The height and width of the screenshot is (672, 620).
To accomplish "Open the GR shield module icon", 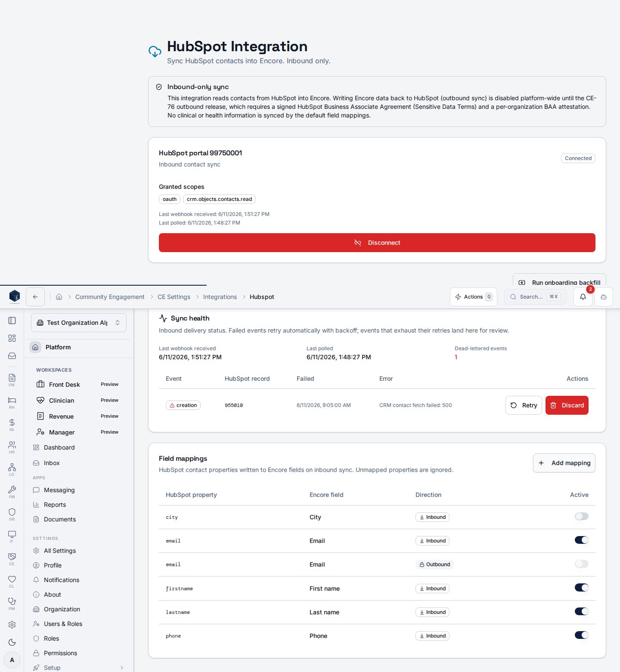I will [x=12, y=514].
